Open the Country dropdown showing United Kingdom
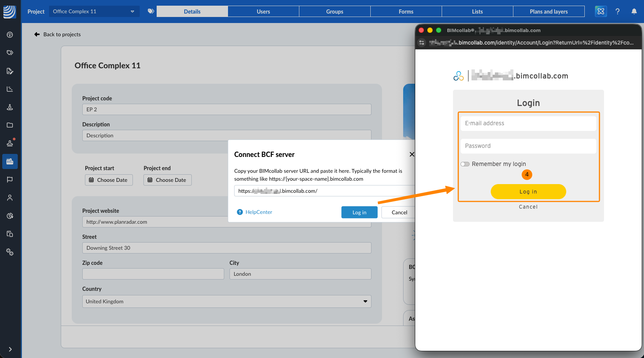This screenshot has height=358, width=644. tap(227, 301)
